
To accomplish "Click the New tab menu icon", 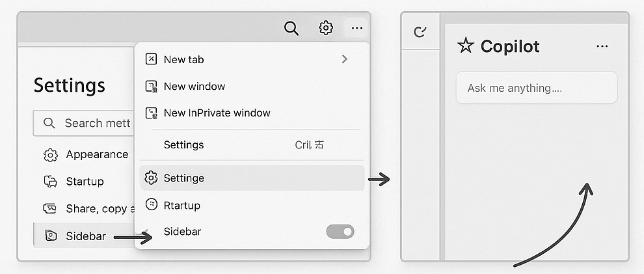I will pyautogui.click(x=151, y=59).
